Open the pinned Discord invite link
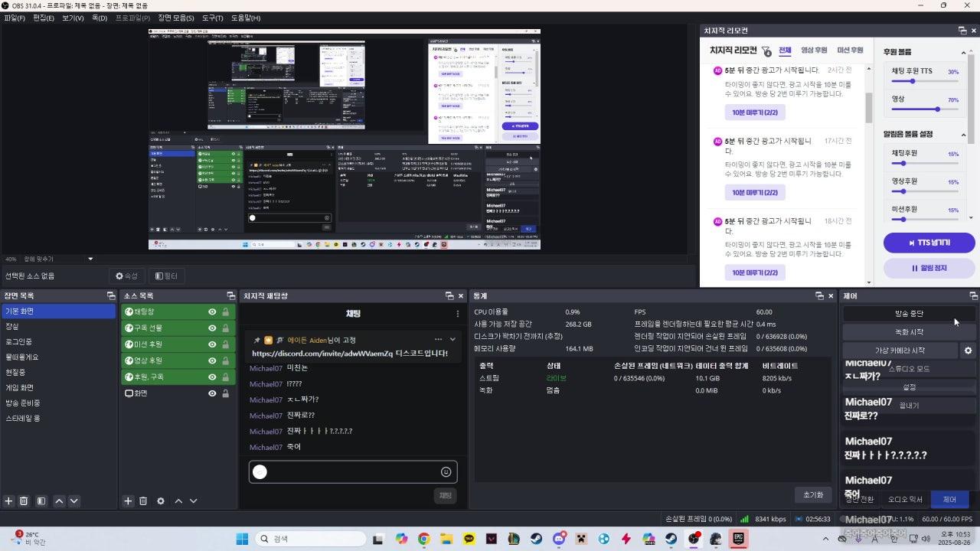This screenshot has height=551, width=980. point(322,354)
